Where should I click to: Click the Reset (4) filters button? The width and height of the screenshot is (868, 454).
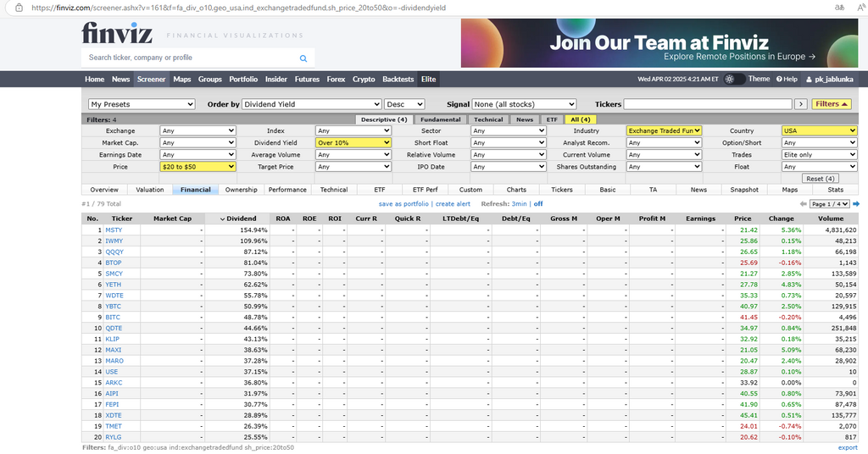(820, 179)
